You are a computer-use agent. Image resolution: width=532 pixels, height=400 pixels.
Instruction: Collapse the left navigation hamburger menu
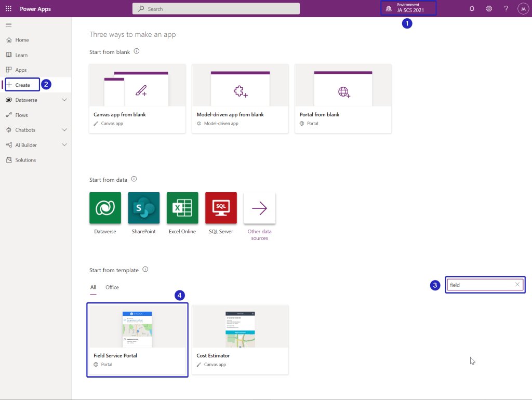point(8,25)
